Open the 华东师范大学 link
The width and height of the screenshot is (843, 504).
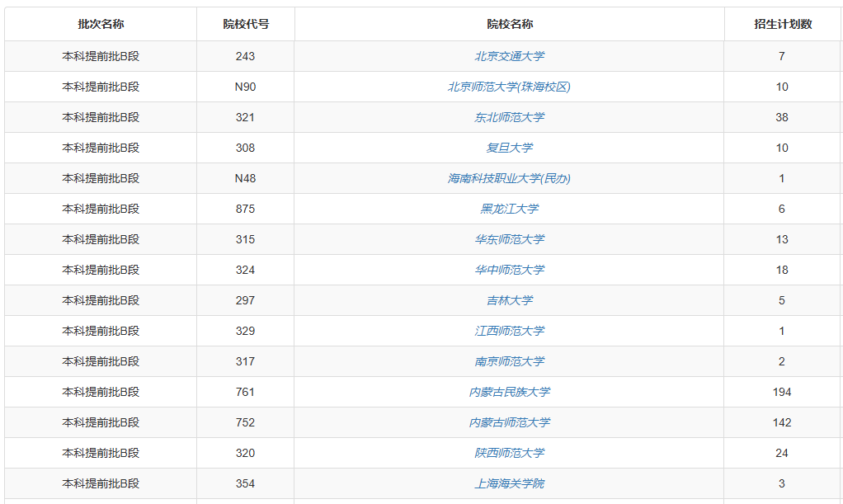(x=509, y=239)
